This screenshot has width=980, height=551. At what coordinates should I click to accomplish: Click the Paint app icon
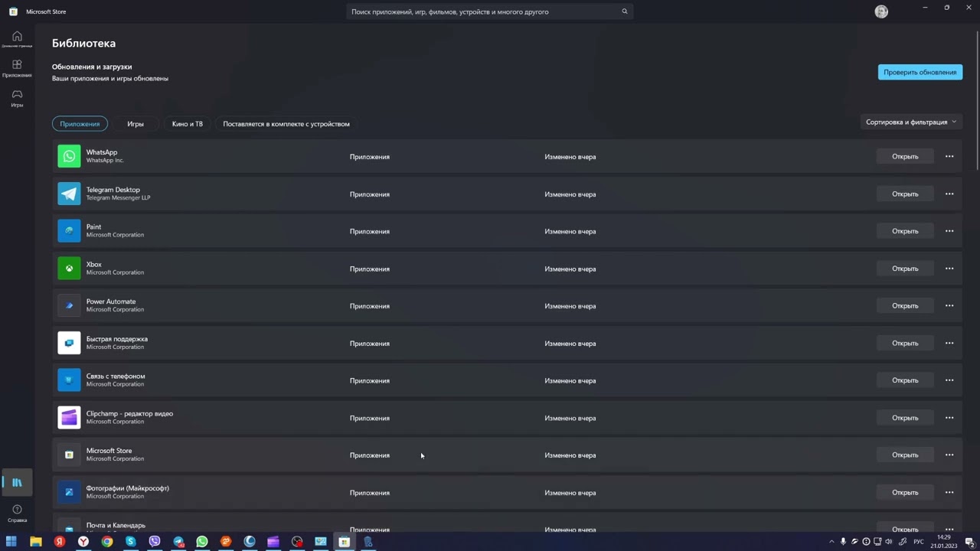pos(69,230)
